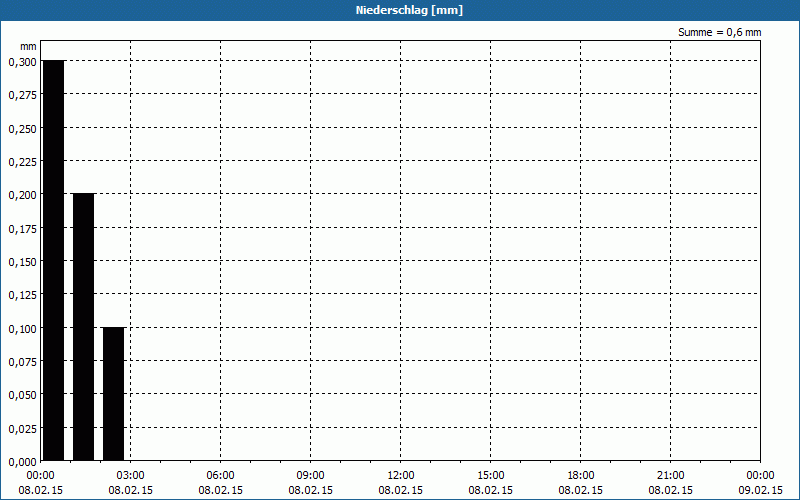The height and width of the screenshot is (500, 800).
Task: Click the 0,225 y-axis value
Action: coord(23,162)
